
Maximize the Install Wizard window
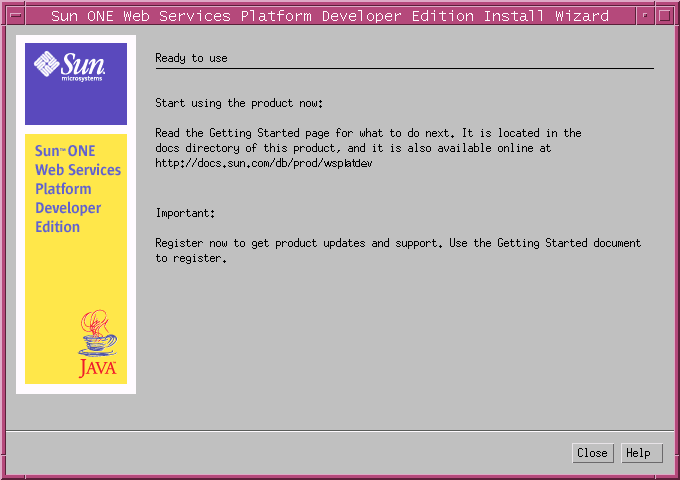click(x=664, y=16)
